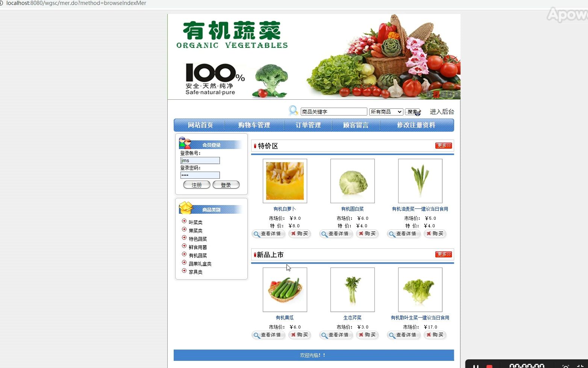This screenshot has height=368, width=588.
Task: Click the 生态芹菜 celery image
Action: [353, 290]
